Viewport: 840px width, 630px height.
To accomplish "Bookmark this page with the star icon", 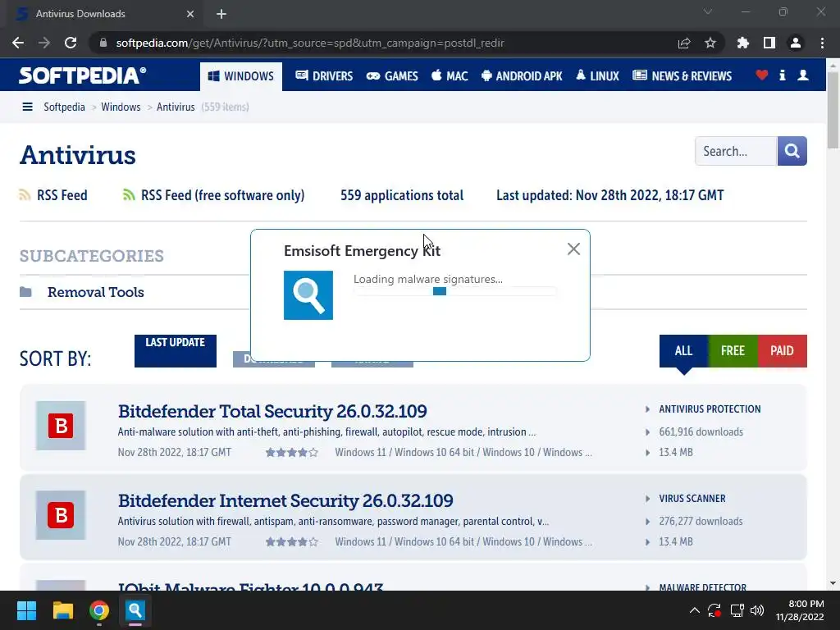I will [x=710, y=43].
